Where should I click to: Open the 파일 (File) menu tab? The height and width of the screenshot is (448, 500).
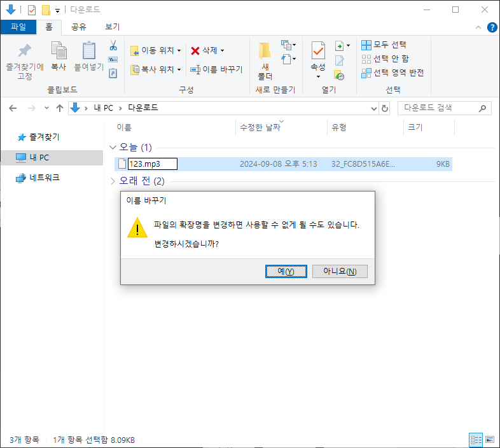click(x=18, y=27)
